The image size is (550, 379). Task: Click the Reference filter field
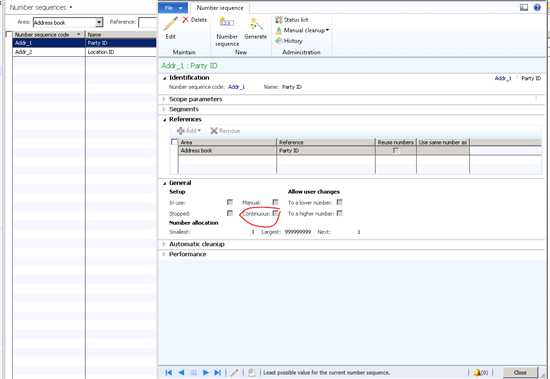147,22
